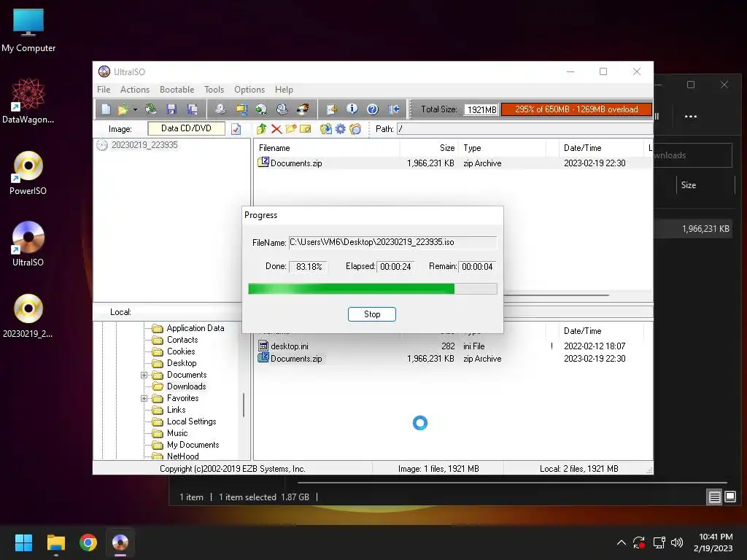This screenshot has width=747, height=560.
Task: Open the Bootable menu
Action: click(177, 90)
